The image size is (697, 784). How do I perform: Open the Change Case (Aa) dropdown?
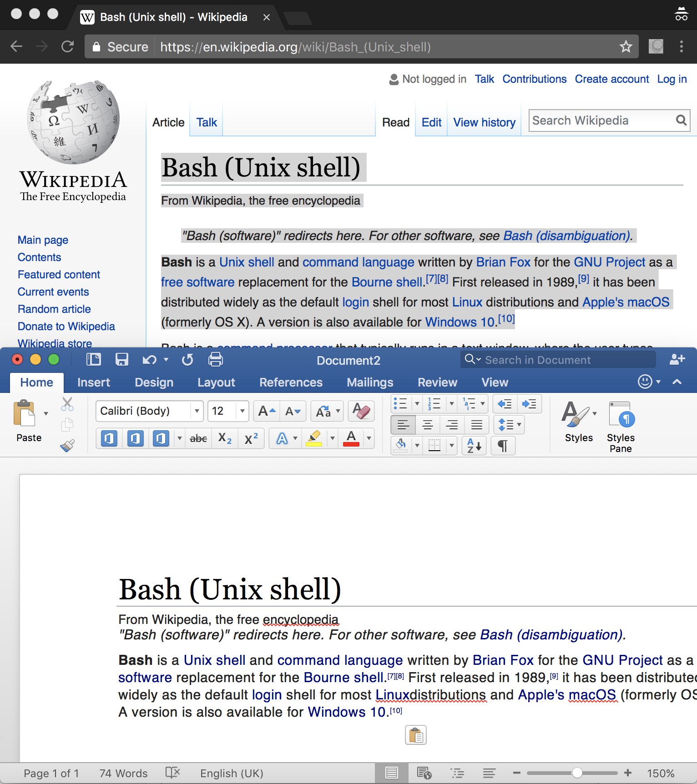click(x=328, y=411)
